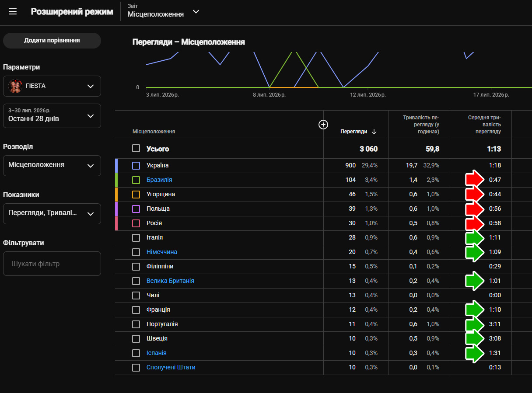This screenshot has width=532, height=393.
Task: Click the Росія row label
Action: [154, 223]
